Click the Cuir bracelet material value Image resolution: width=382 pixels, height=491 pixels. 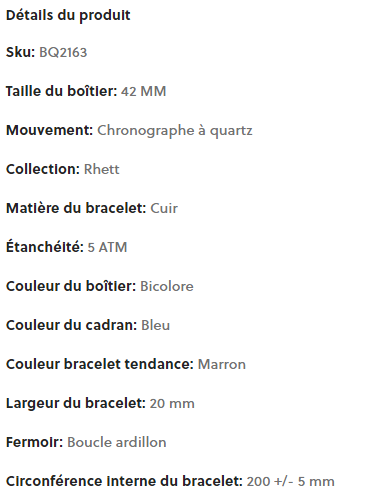click(x=164, y=208)
